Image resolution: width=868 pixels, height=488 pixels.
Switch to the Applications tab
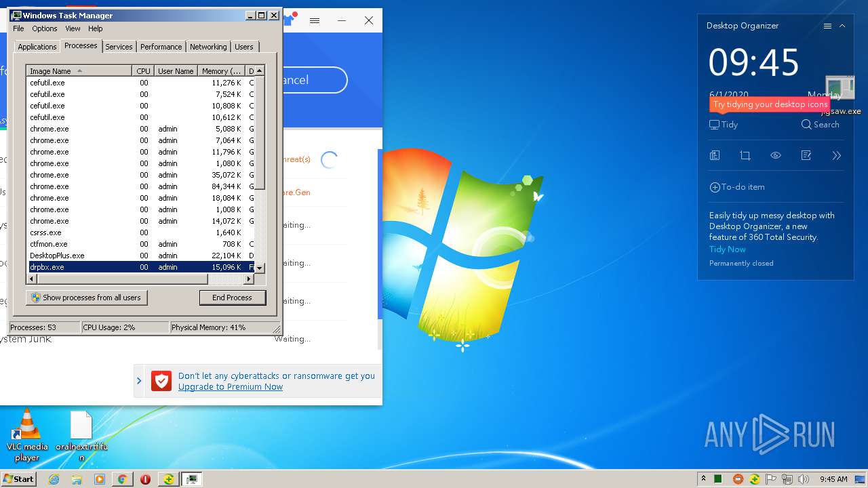click(37, 47)
